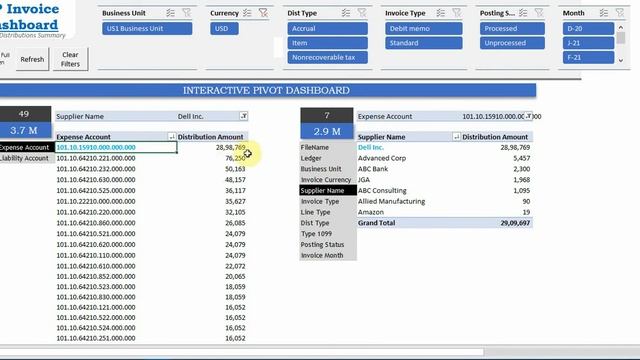Viewport: 640px width, 360px height.
Task: Select Type 1099 field in pivot list
Action: point(328,234)
